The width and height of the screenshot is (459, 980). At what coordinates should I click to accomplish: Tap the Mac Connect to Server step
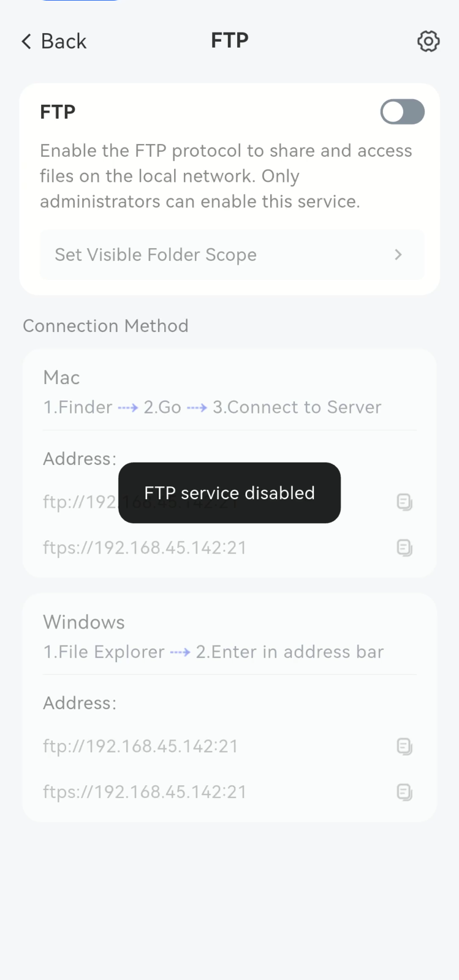point(297,407)
